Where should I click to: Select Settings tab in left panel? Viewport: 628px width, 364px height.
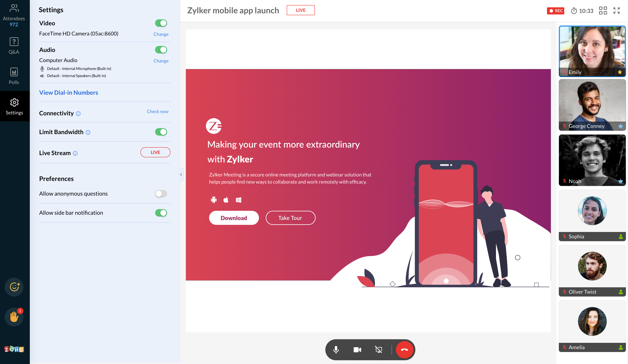[14, 107]
